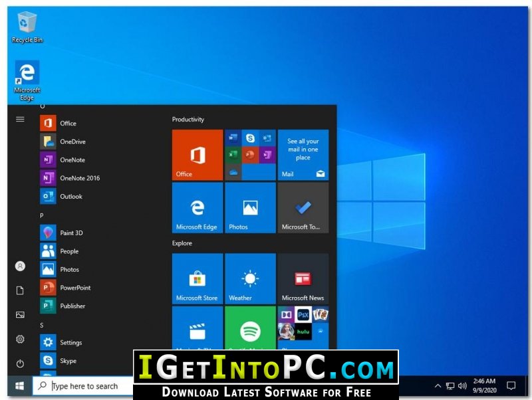
Task: Click the letter P app list header
Action: (41, 215)
